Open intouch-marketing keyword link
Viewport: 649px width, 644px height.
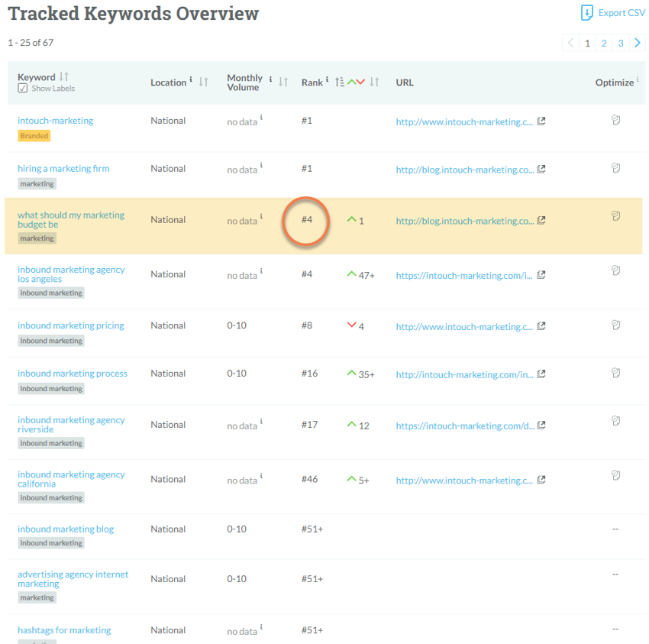56,121
